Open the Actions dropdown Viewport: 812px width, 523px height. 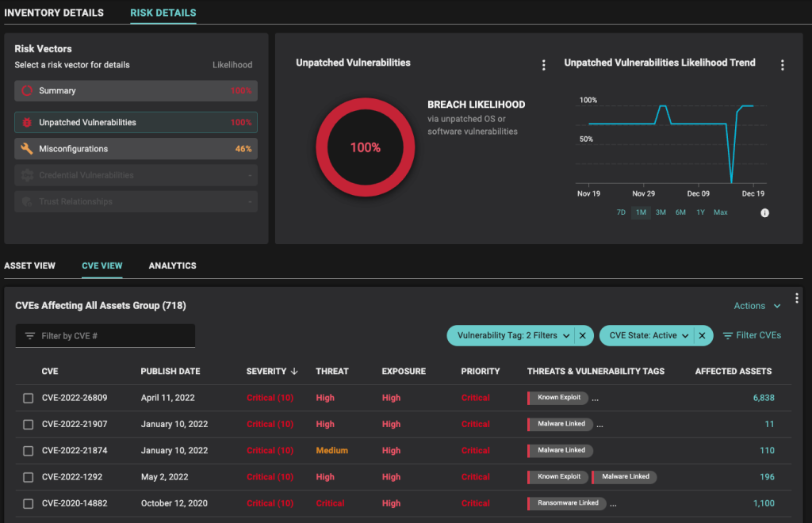[755, 305]
